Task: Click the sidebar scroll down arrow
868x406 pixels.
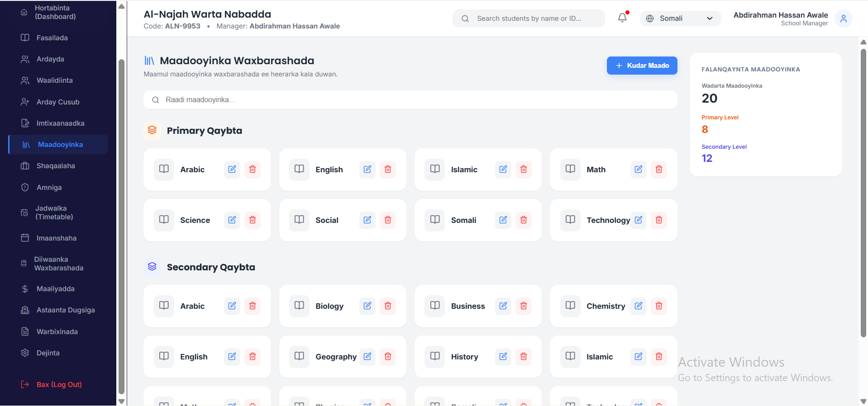Action: coord(121,401)
